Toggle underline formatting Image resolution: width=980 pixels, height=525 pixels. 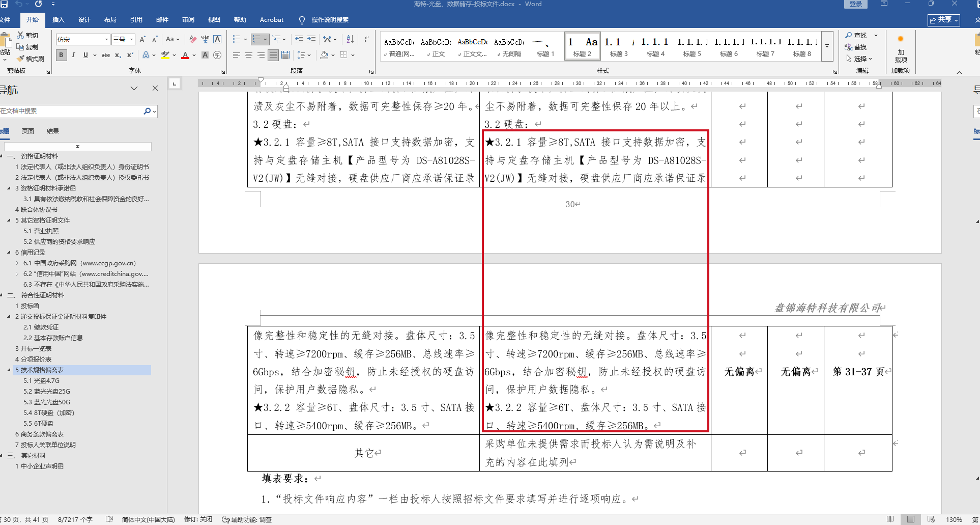(x=85, y=55)
